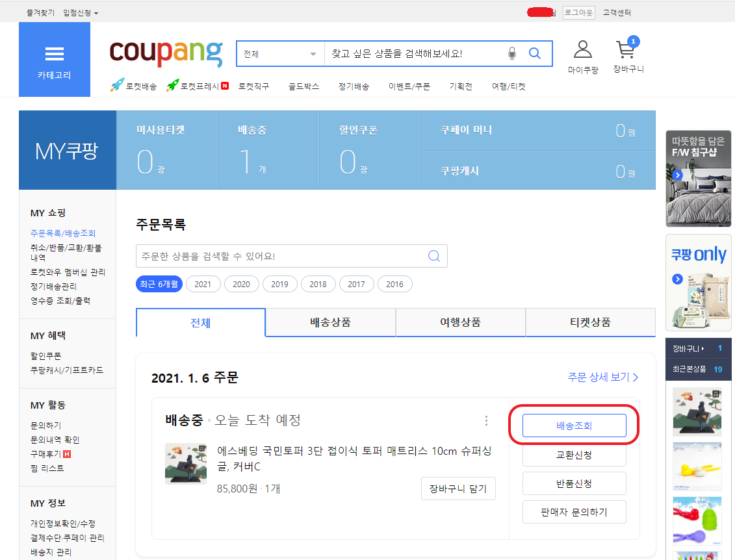Open 정기배송 header menu item
Viewport: 735px width, 560px height.
(x=354, y=86)
